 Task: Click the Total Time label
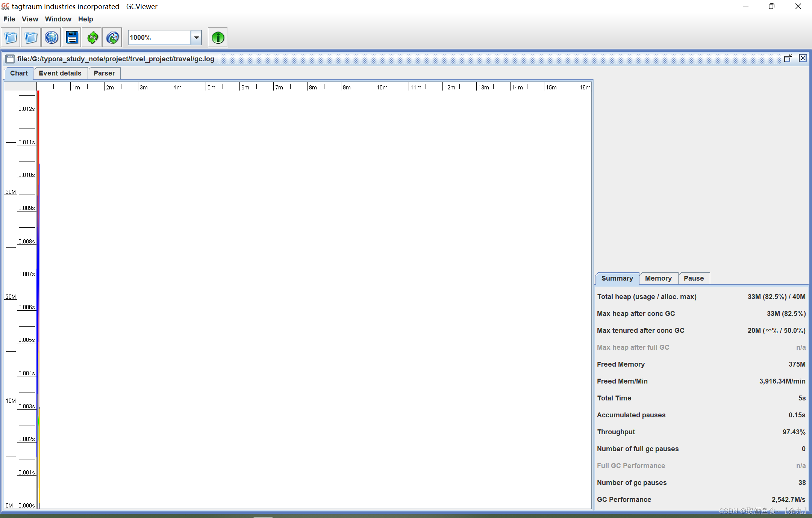click(614, 398)
